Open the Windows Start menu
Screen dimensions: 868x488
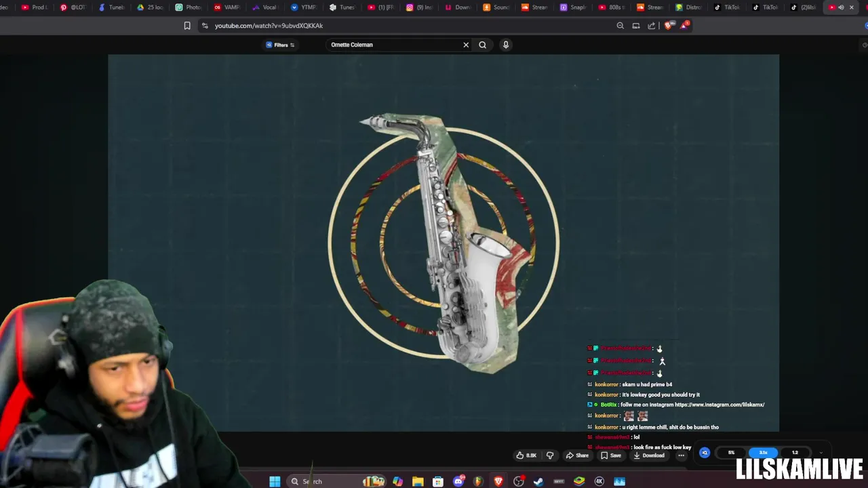tap(275, 481)
